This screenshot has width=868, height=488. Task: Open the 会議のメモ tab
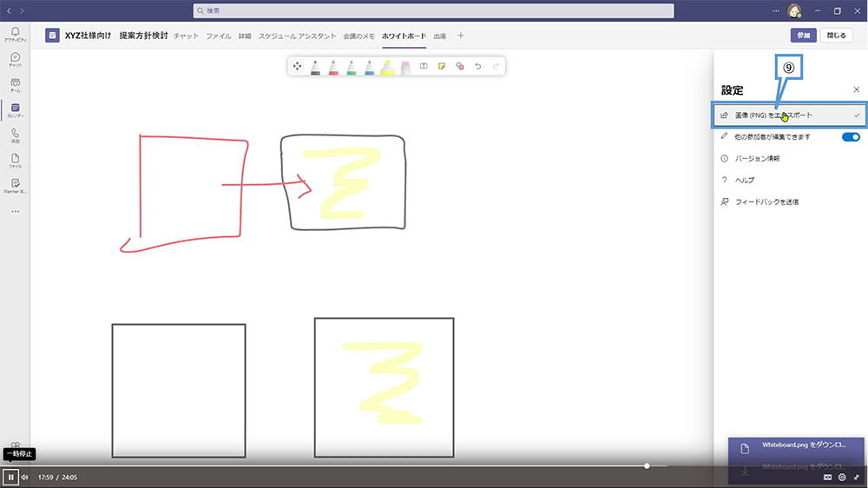coord(358,36)
